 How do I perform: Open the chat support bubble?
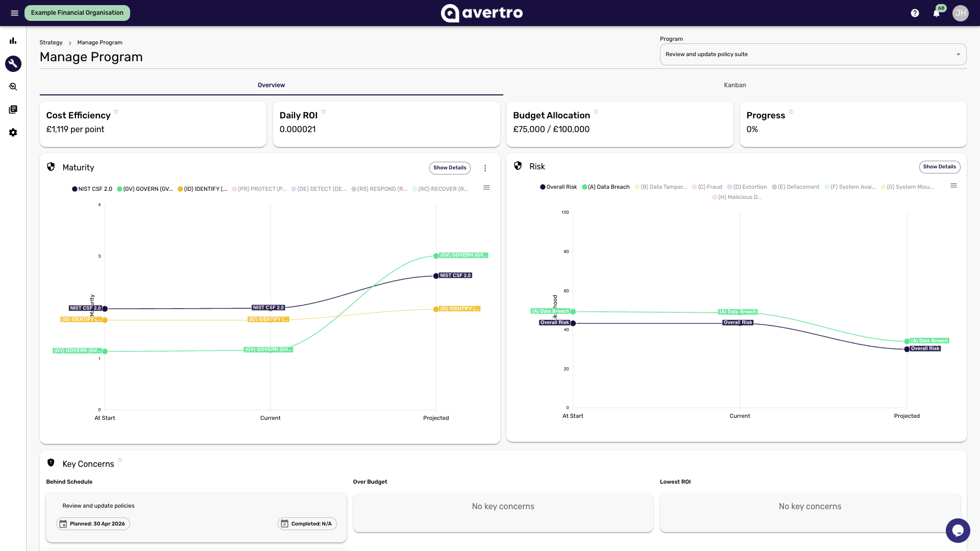(958, 531)
